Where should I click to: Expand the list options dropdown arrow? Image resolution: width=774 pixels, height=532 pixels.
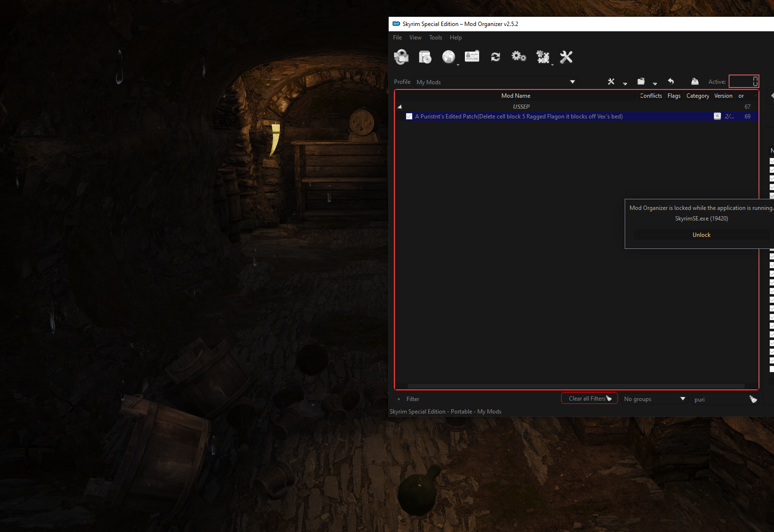point(625,84)
